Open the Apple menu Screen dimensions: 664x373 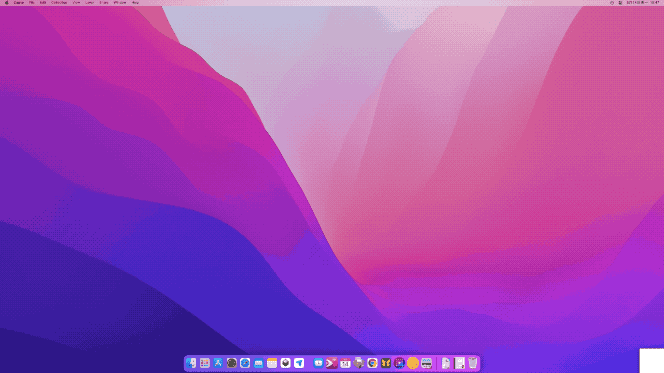click(7, 3)
